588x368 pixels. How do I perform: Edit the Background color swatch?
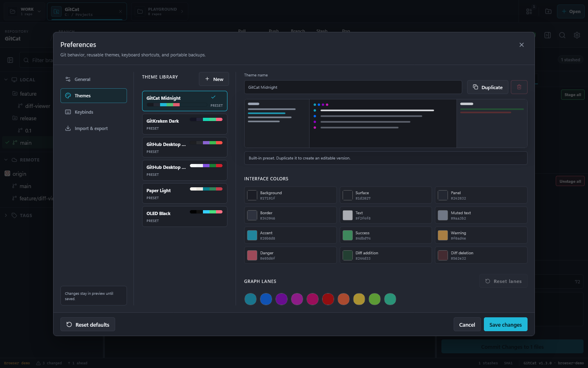[252, 195]
